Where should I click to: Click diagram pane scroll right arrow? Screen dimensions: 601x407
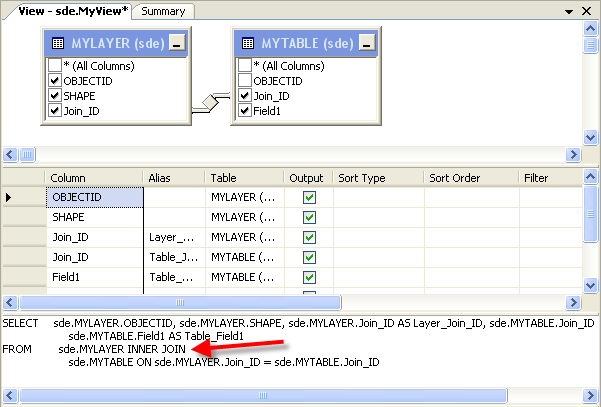573,154
